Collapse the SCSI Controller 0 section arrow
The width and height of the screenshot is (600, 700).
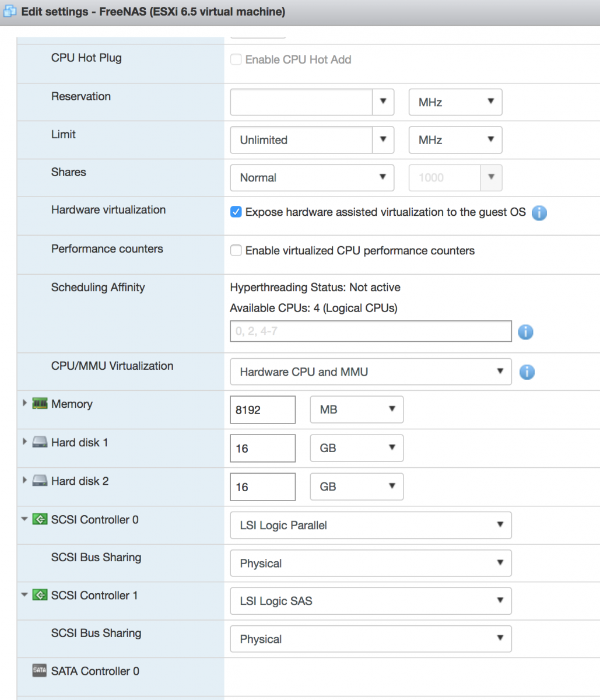pyautogui.click(x=24, y=519)
